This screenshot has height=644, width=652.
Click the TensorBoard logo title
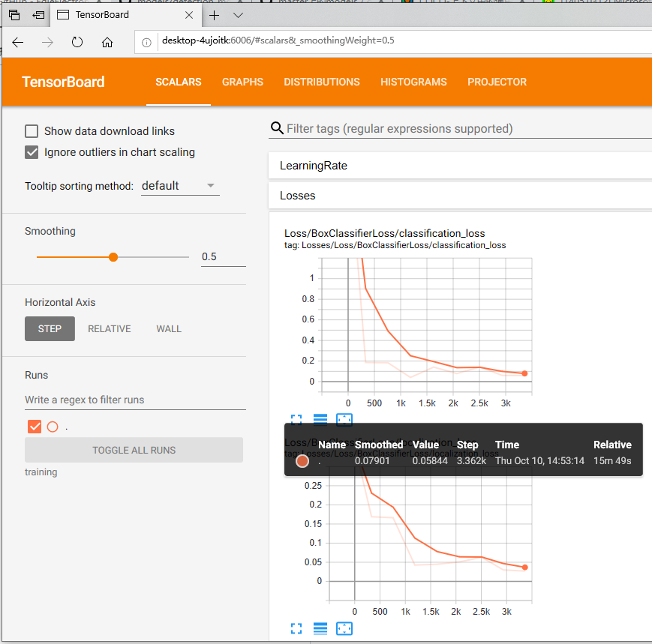point(63,82)
